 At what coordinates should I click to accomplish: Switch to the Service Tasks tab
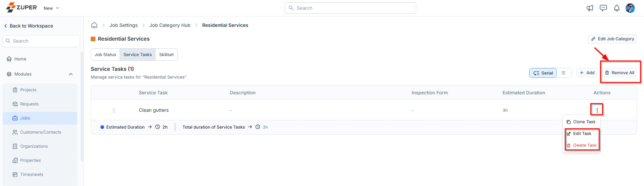tap(138, 55)
